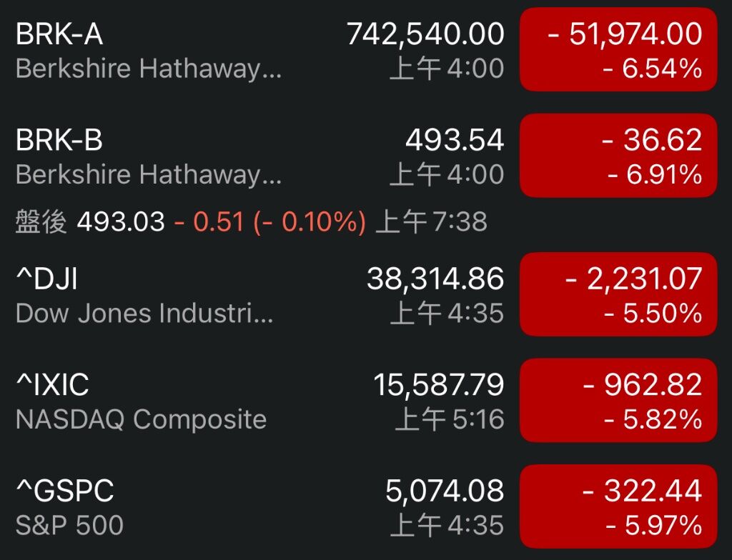The width and height of the screenshot is (732, 560).
Task: Open the BRK-A ticker symbol
Action: point(59,34)
